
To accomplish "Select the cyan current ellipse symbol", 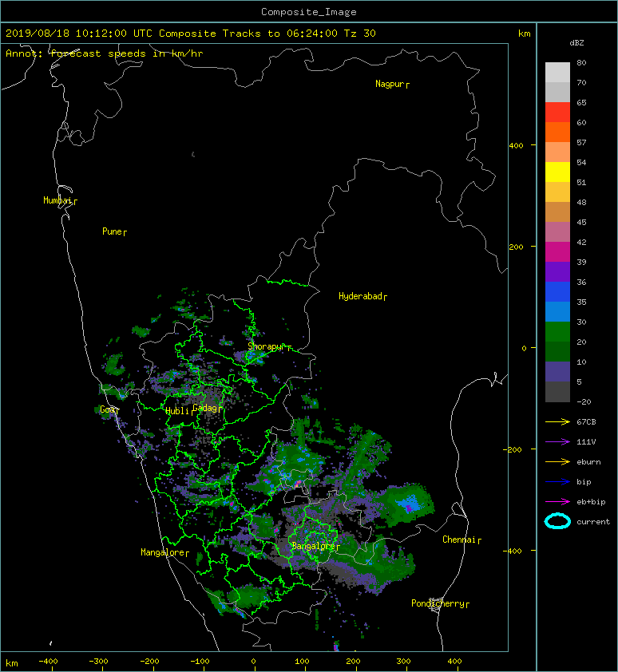I will click(557, 522).
